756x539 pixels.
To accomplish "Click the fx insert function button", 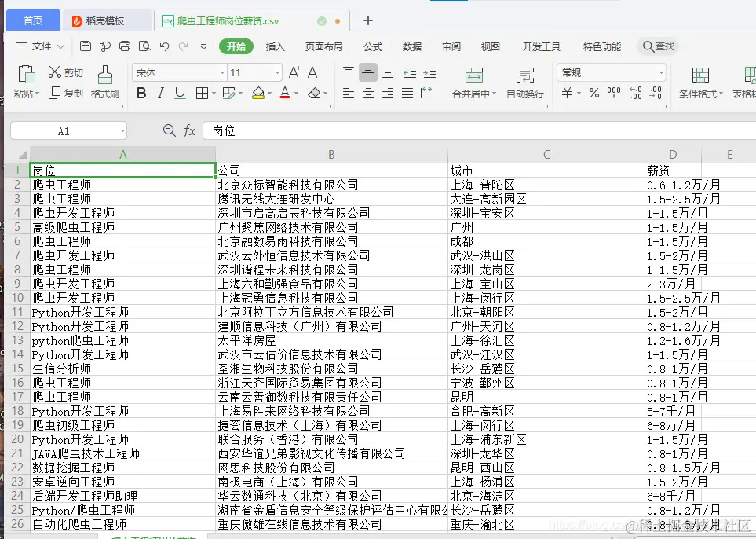I will [x=189, y=130].
